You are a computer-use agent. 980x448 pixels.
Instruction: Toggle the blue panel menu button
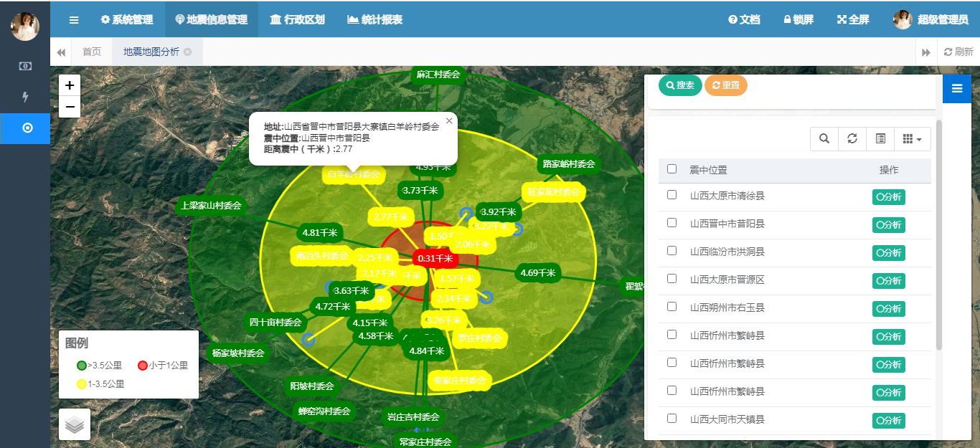pos(956,88)
